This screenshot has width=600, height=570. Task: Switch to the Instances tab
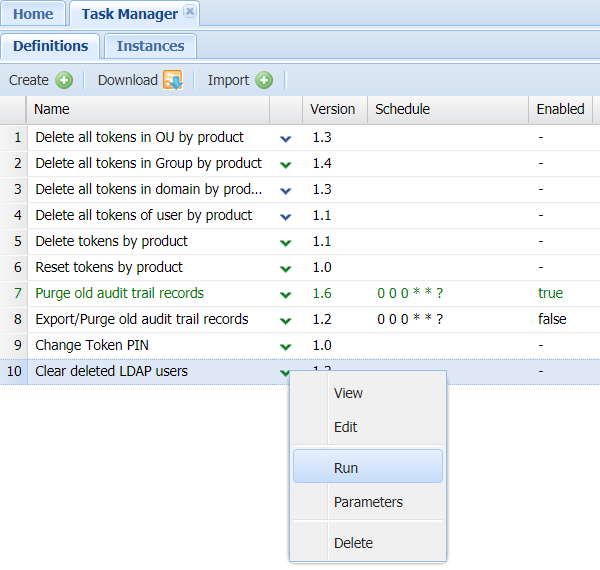(x=150, y=46)
